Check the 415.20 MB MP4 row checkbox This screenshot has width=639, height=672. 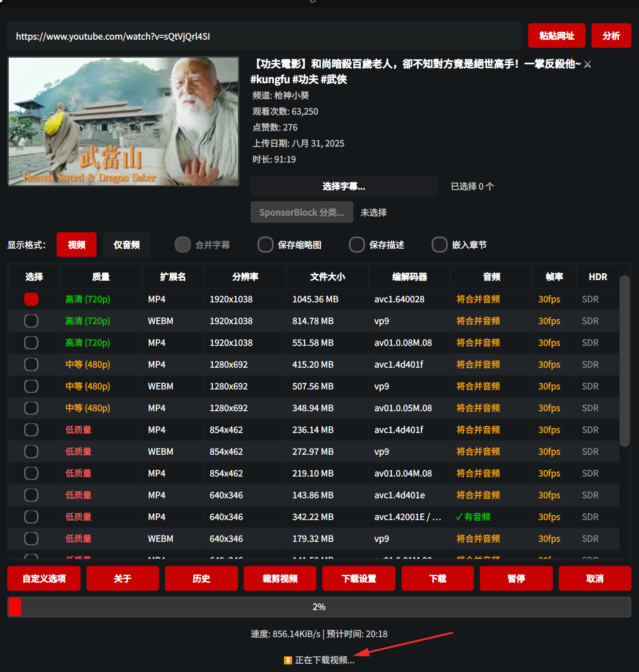31,364
